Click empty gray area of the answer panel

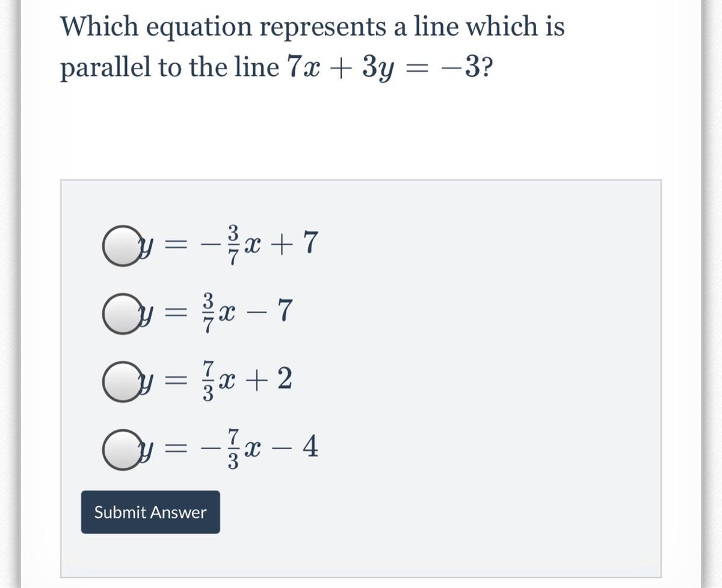(x=481, y=361)
